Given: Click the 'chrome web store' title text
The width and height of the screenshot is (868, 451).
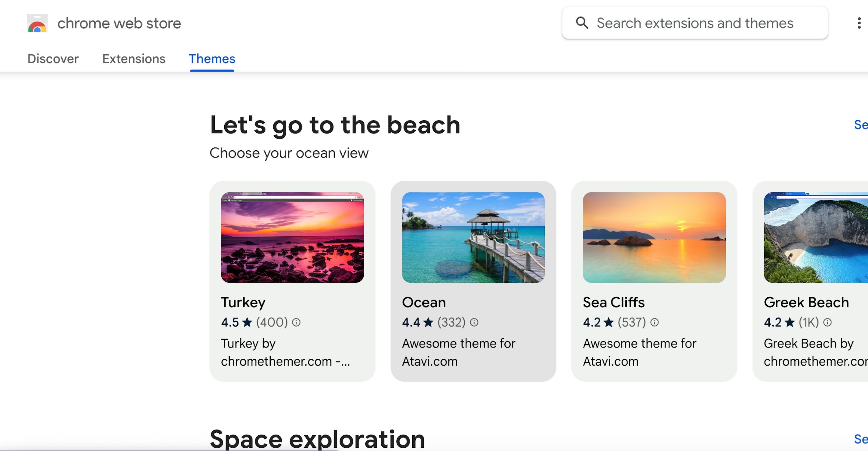Looking at the screenshot, I should 119,23.
